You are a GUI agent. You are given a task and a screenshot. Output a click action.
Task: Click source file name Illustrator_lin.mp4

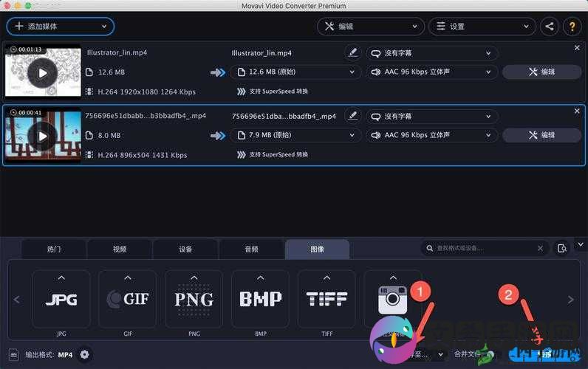117,52
